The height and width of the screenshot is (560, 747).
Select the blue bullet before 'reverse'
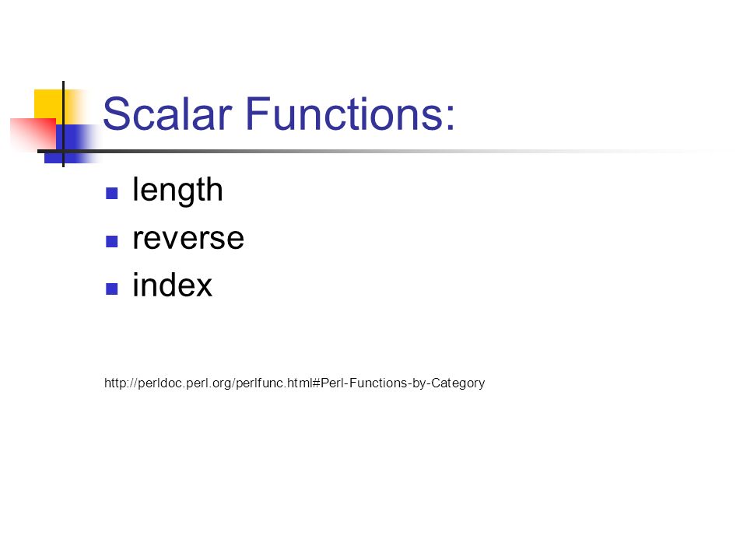tap(111, 241)
